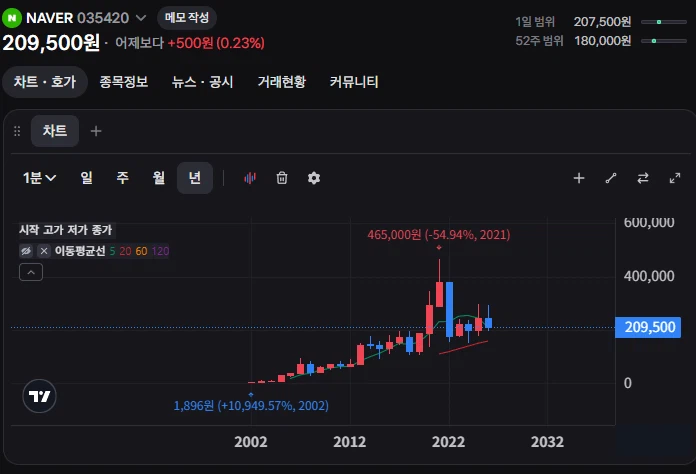Click the 180,000원 52-week range value
696x474 pixels.
pyautogui.click(x=603, y=41)
